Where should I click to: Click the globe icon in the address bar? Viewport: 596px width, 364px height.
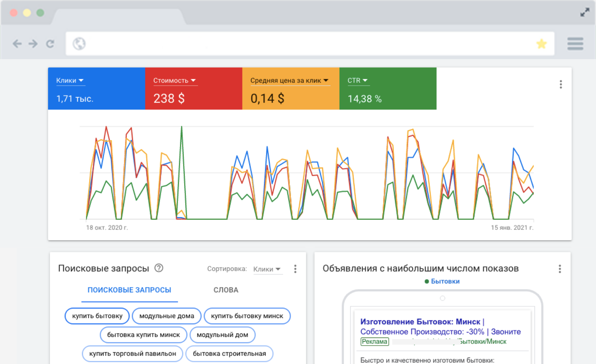pyautogui.click(x=79, y=44)
